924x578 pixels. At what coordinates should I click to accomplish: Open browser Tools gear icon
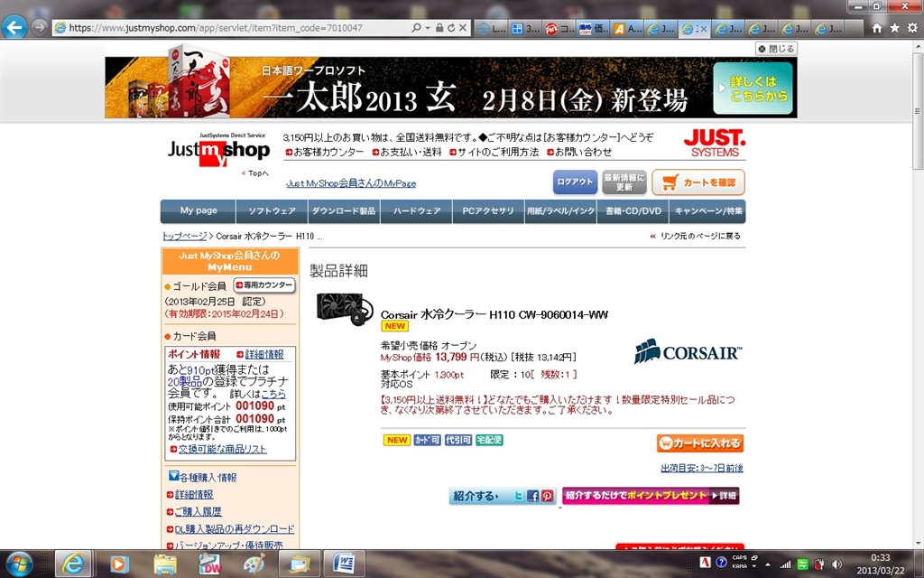912,28
